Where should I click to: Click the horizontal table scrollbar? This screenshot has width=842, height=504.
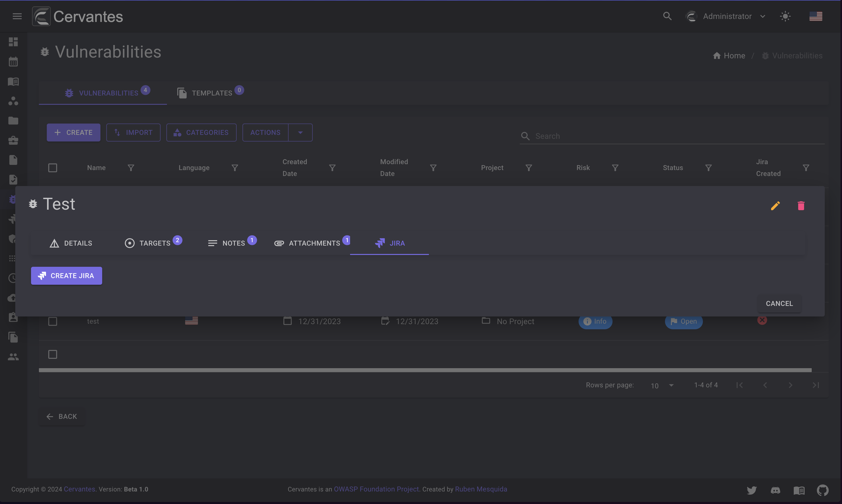point(425,370)
